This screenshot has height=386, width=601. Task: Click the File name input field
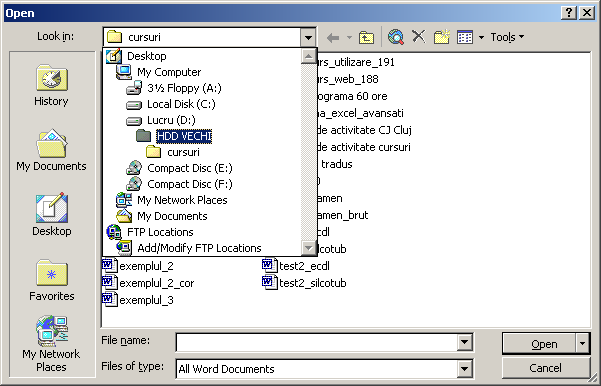pyautogui.click(x=317, y=342)
